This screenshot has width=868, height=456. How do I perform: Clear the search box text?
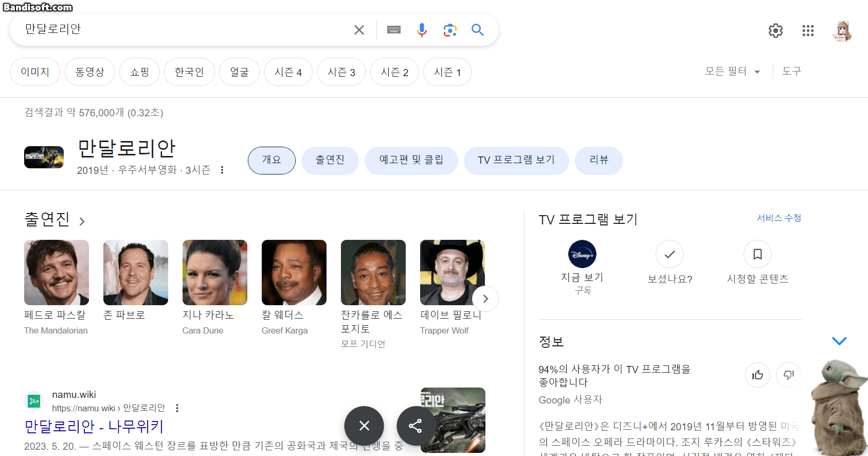[359, 30]
